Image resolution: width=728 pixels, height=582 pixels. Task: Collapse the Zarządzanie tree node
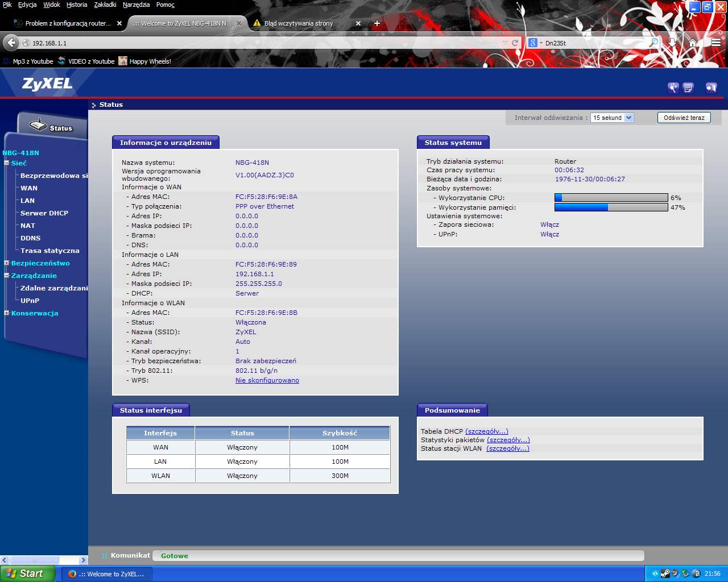(6, 276)
